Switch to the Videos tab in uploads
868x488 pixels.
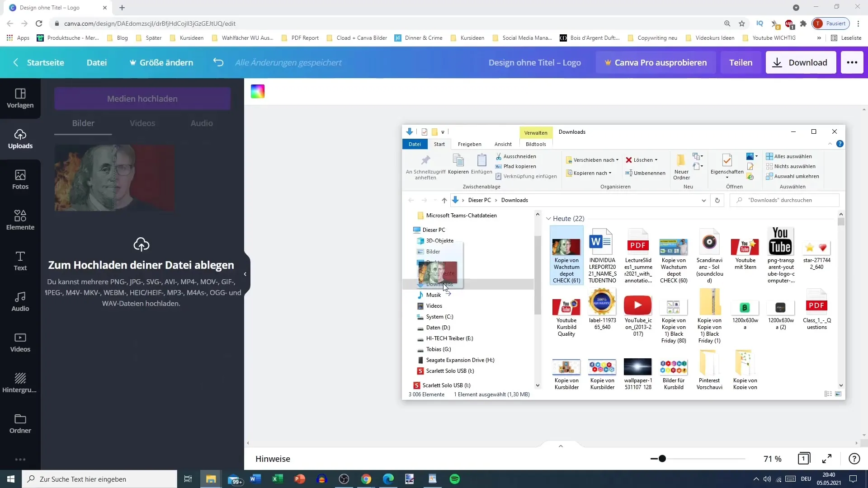click(142, 123)
